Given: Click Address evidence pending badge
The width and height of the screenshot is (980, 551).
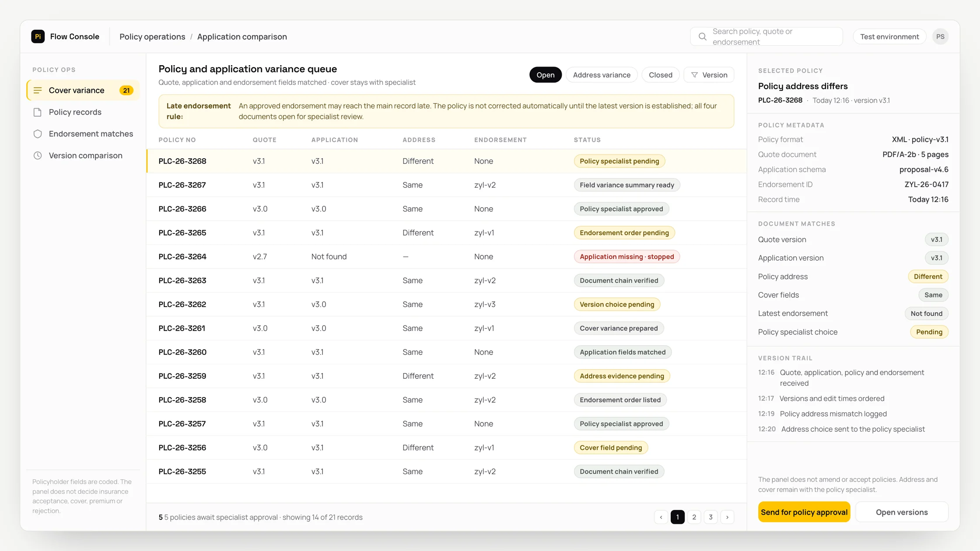Looking at the screenshot, I should click(x=622, y=376).
